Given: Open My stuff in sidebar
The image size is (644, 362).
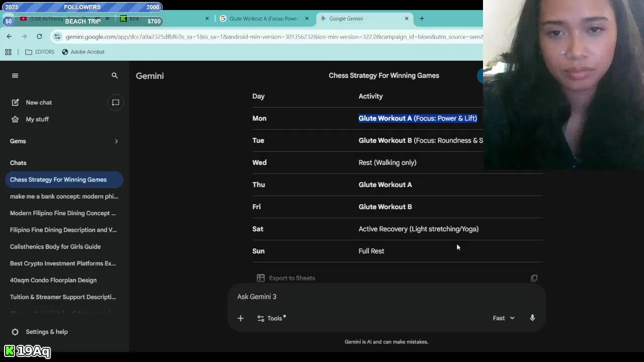Looking at the screenshot, I should [x=37, y=119].
